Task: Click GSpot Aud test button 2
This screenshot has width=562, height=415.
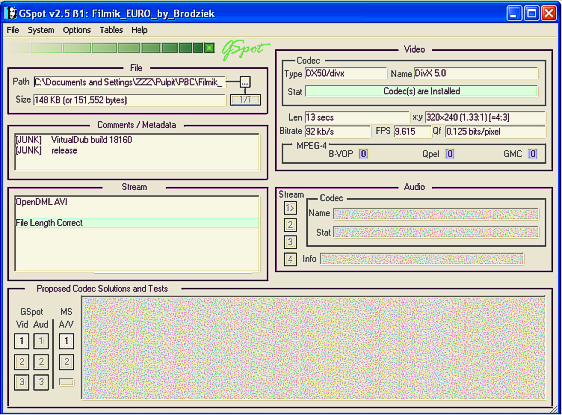Action: coord(41,362)
